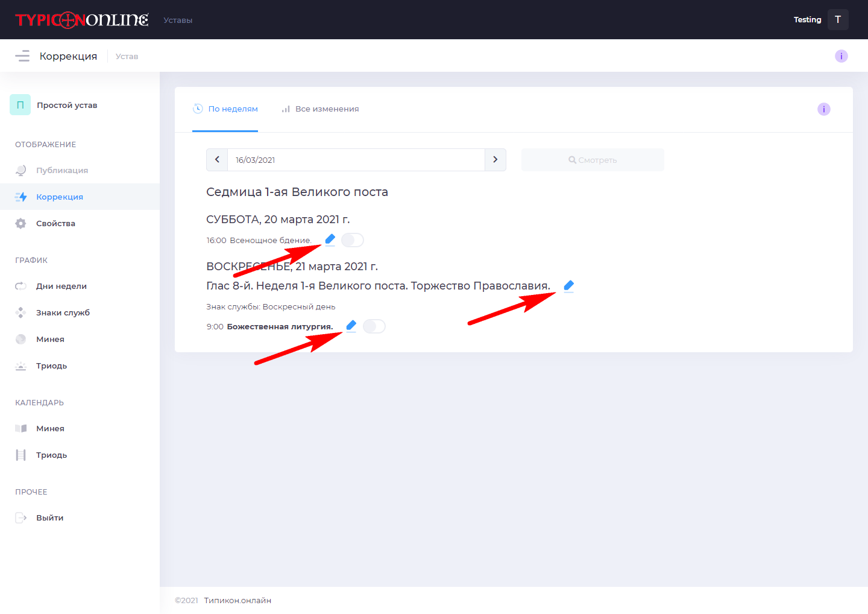Open the user avatar T menu
Image resolution: width=868 pixels, height=614 pixels.
coord(838,20)
